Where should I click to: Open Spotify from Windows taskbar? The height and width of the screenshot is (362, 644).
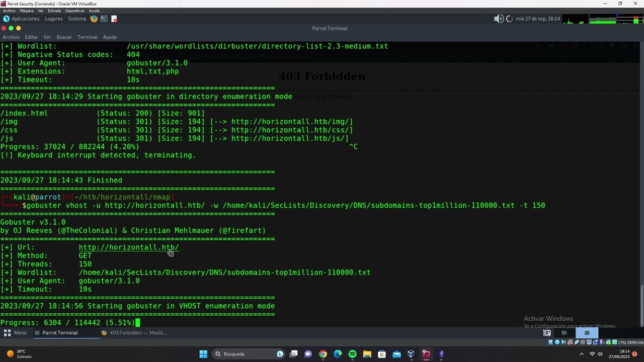pyautogui.click(x=352, y=354)
